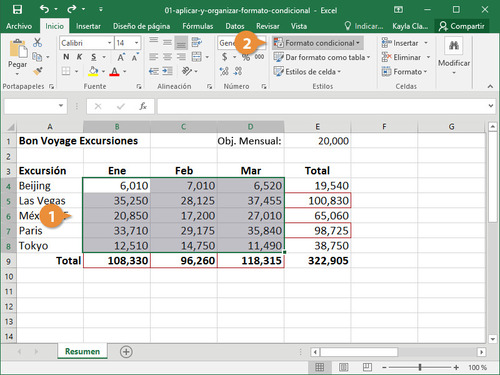The image size is (500, 375).
Task: Expand the font name Calibri dropdown
Action: point(109,43)
